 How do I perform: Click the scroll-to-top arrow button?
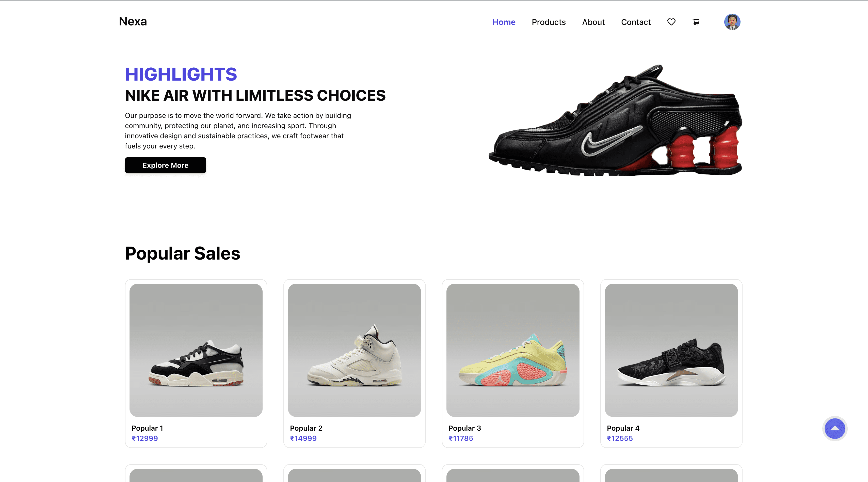coord(835,428)
